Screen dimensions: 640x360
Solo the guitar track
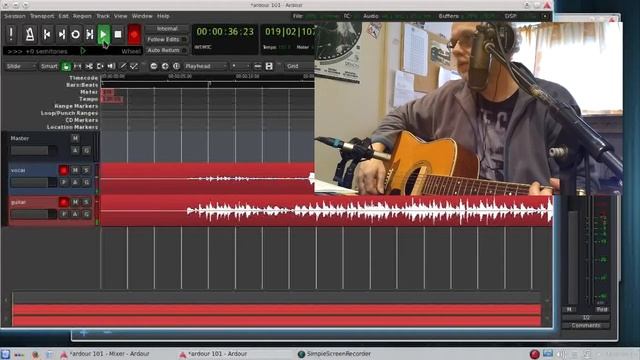point(86,202)
